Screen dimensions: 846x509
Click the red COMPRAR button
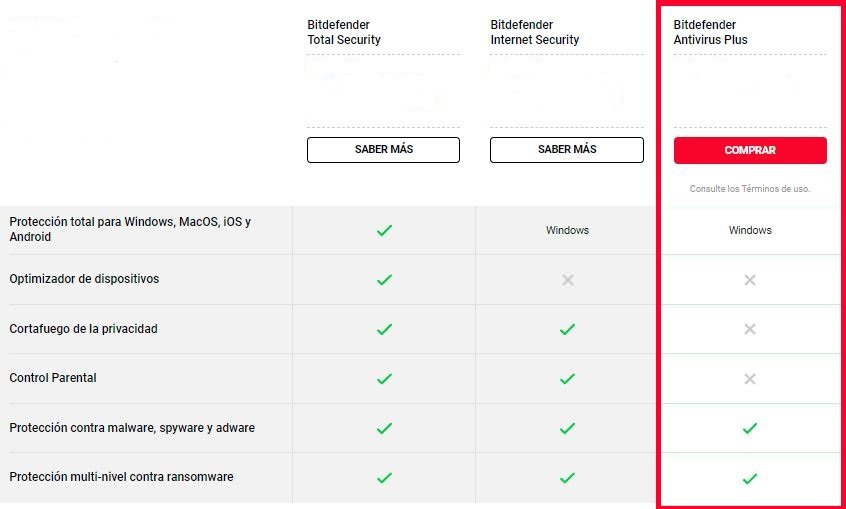(750, 150)
